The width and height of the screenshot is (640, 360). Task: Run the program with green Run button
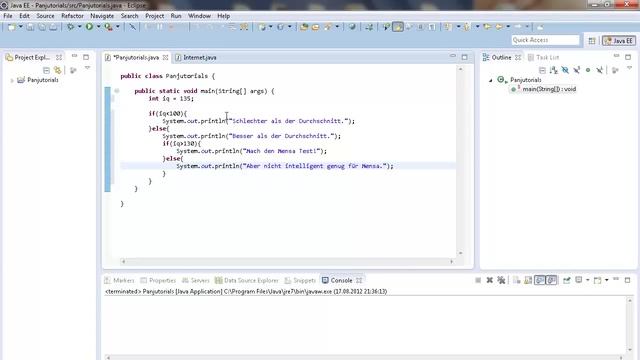89,27
